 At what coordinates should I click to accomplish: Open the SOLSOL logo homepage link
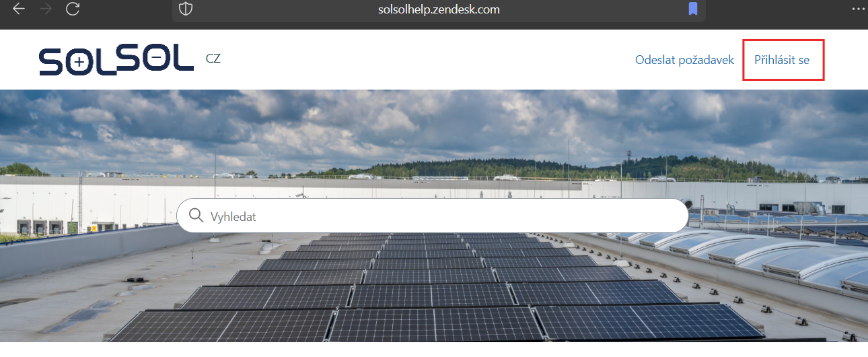click(x=116, y=61)
